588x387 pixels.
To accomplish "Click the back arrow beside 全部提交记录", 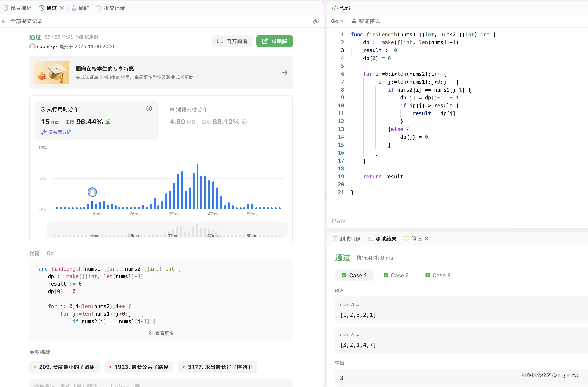I will click(x=4, y=21).
